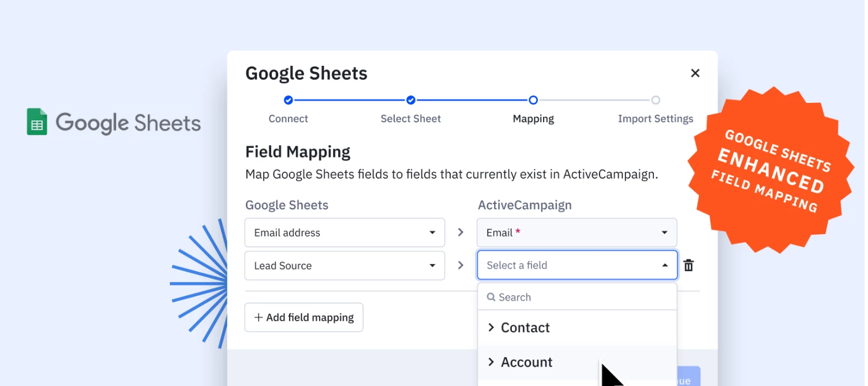Delete the Lead Source mapping via trash icon
Viewport: 868px width, 386px height.
coord(688,265)
